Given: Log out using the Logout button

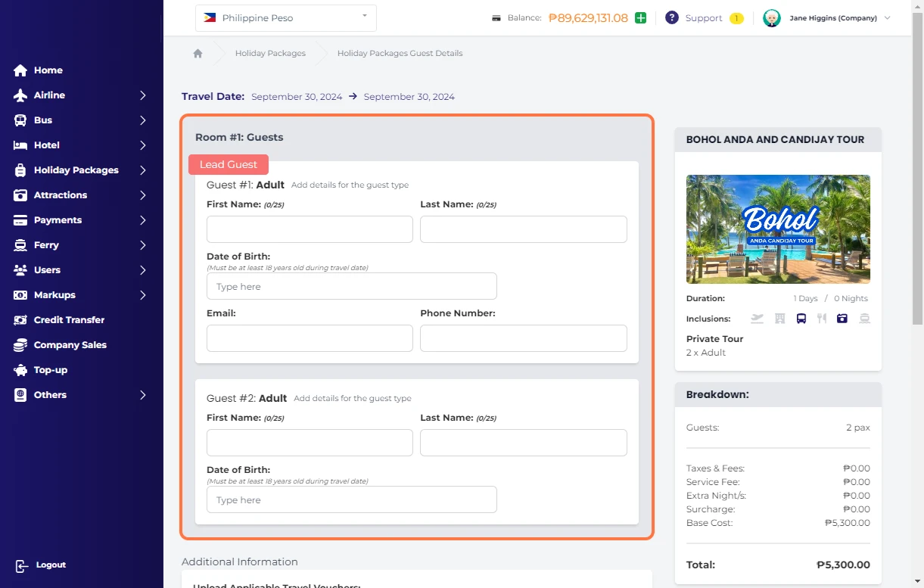Looking at the screenshot, I should 42,565.
